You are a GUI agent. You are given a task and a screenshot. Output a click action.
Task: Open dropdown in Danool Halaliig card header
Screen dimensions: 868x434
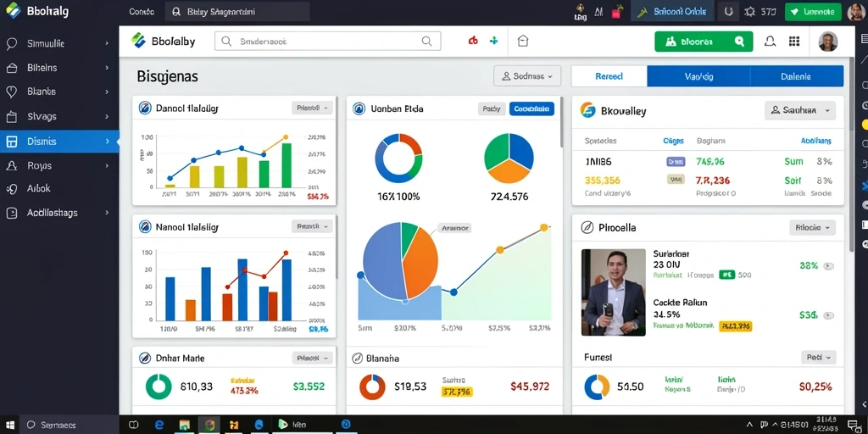point(312,108)
